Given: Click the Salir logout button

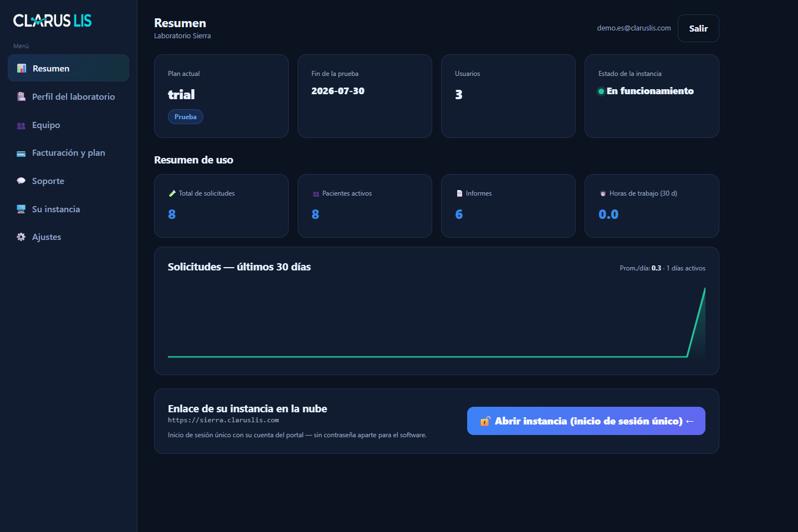Looking at the screenshot, I should pyautogui.click(x=698, y=28).
